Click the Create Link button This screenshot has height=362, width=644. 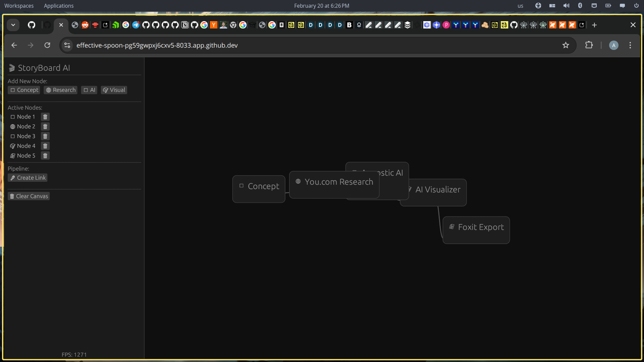pos(28,178)
